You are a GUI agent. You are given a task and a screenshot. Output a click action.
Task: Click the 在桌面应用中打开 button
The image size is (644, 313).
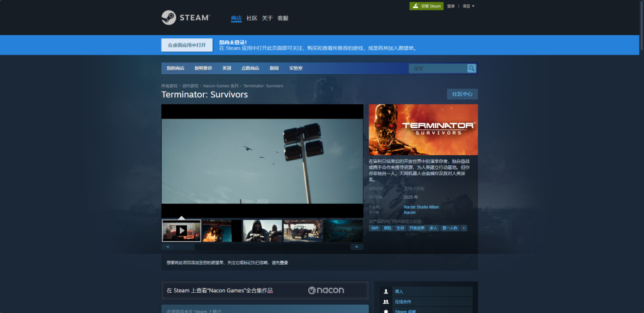(x=187, y=45)
